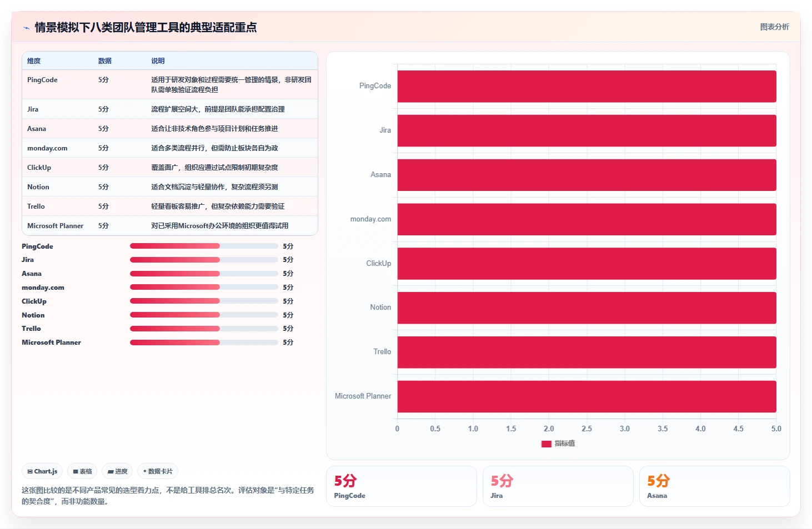The height and width of the screenshot is (529, 812).
Task: Click the PingCode bar in the chart
Action: (x=587, y=86)
